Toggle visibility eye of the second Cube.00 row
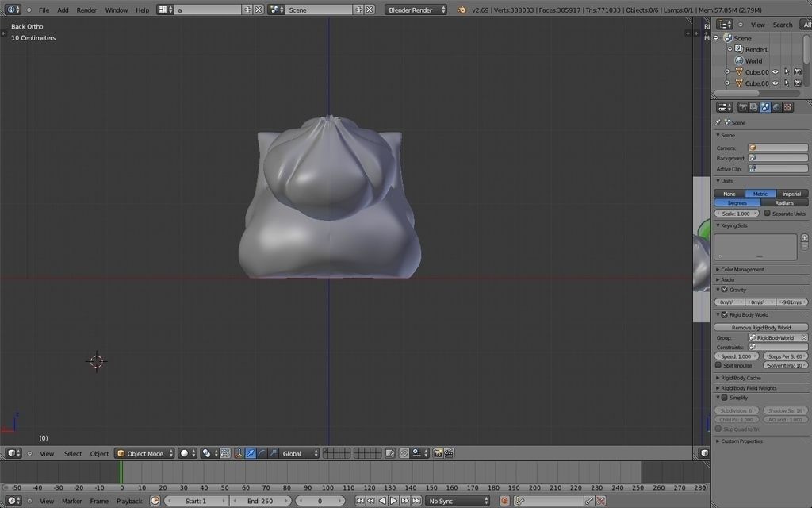The image size is (812, 508). tap(776, 83)
